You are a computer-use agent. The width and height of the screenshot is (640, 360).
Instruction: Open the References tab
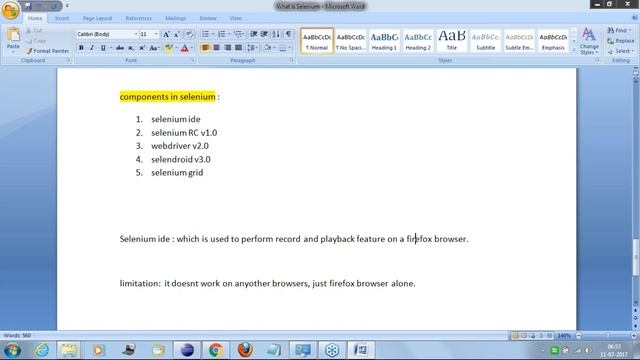click(138, 18)
